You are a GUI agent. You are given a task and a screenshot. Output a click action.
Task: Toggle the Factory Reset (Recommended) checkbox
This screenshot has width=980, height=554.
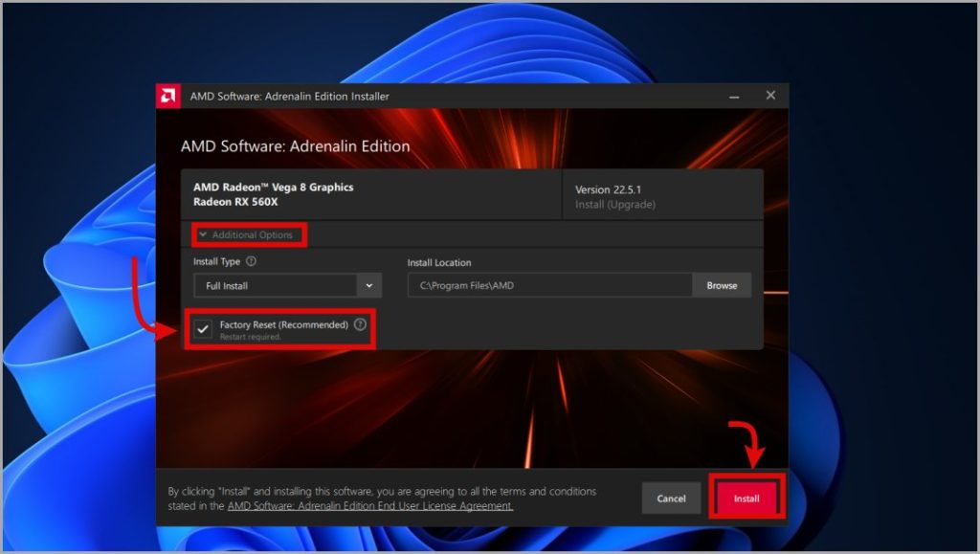click(x=203, y=328)
